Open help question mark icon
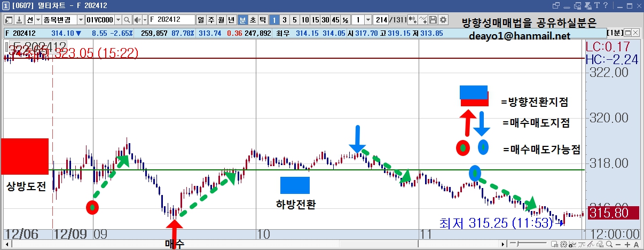 pos(606,5)
